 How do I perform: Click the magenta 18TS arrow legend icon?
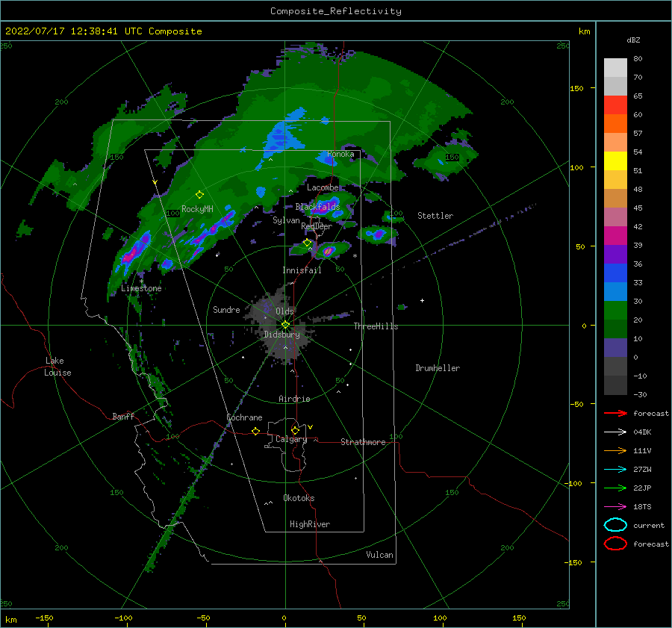pos(615,507)
